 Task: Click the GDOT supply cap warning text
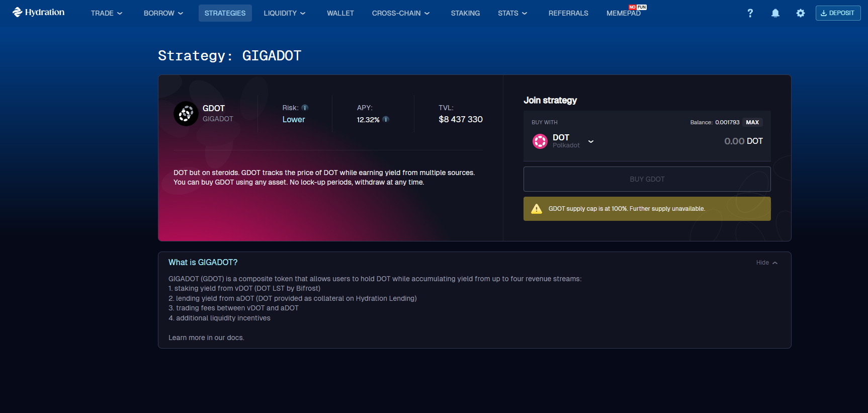[x=627, y=209]
